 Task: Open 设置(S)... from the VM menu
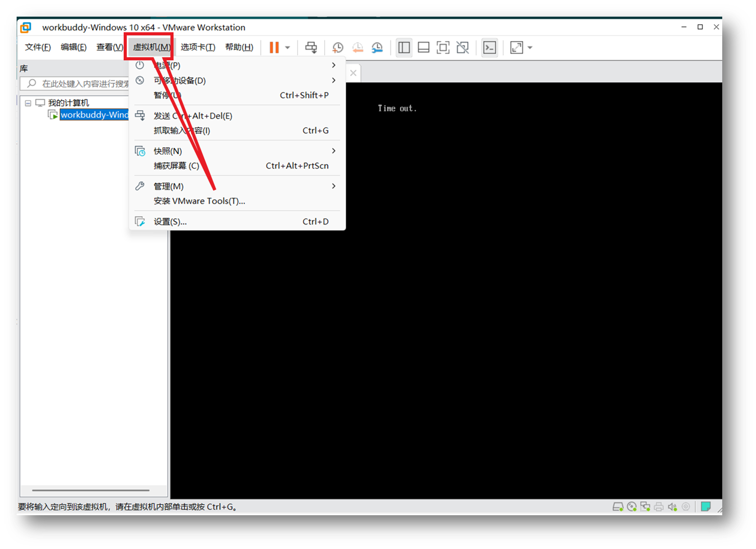[x=237, y=221]
